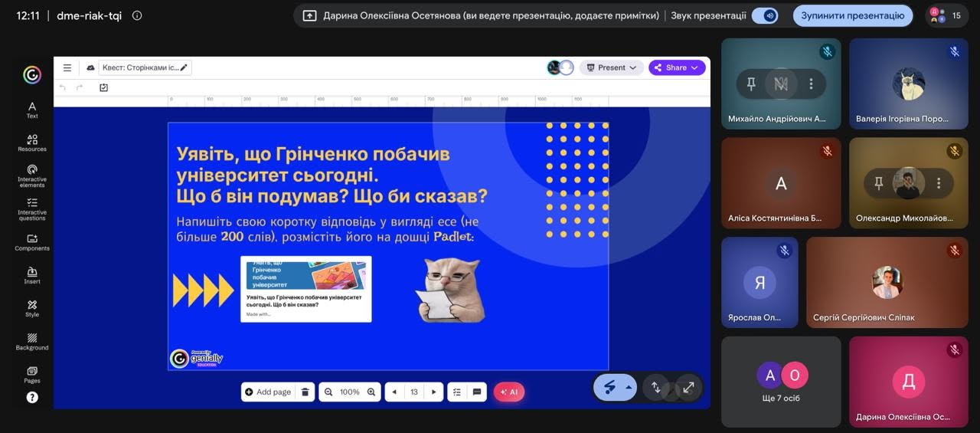Open the Present dropdown
This screenshot has height=433, width=980.
pyautogui.click(x=612, y=67)
